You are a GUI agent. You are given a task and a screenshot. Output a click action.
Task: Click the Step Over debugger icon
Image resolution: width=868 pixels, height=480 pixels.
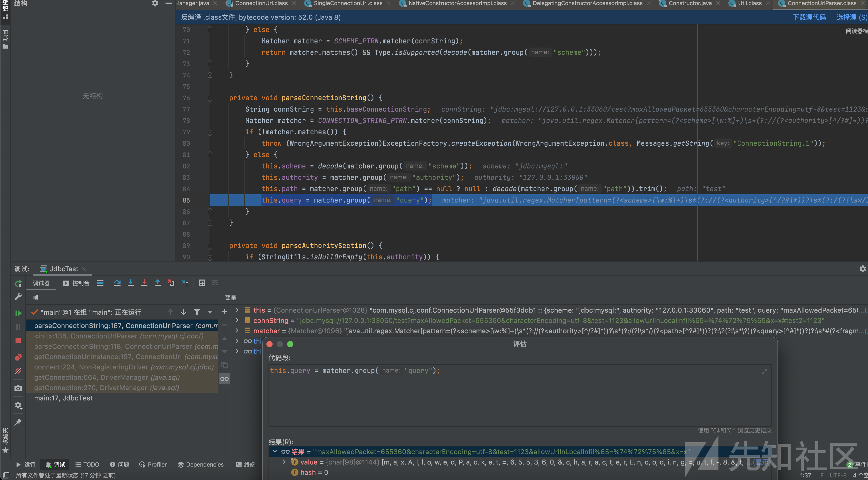pos(117,283)
